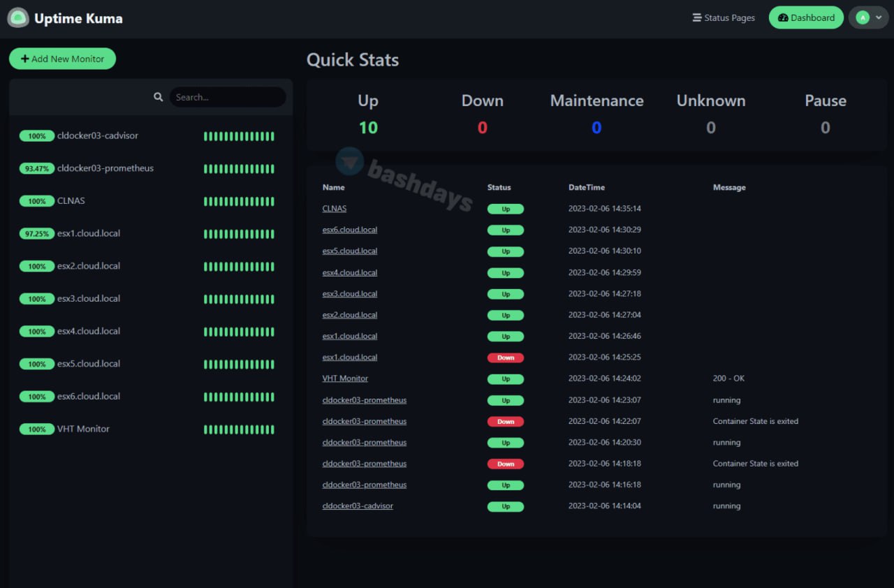
Task: Click the search magnifier icon
Action: coord(159,97)
